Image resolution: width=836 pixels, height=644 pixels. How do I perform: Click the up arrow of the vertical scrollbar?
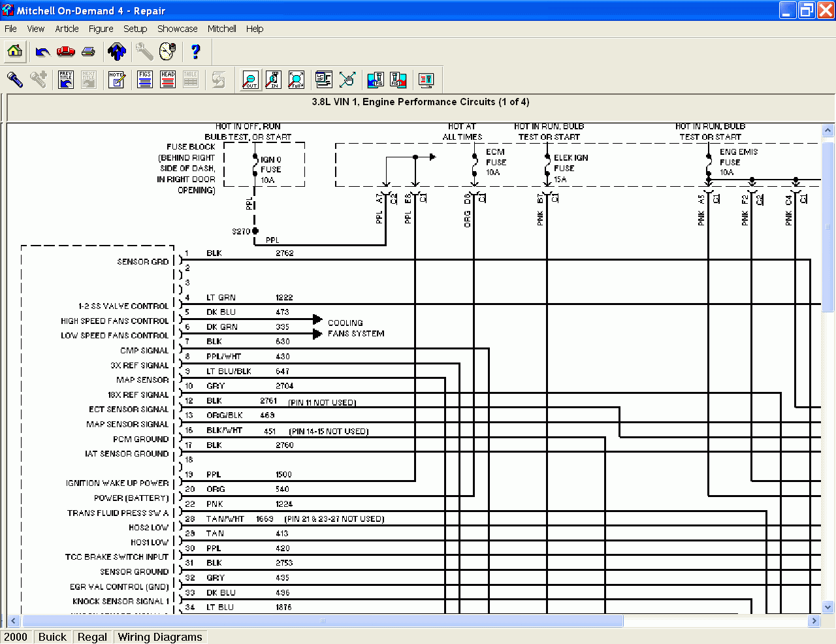tap(827, 130)
